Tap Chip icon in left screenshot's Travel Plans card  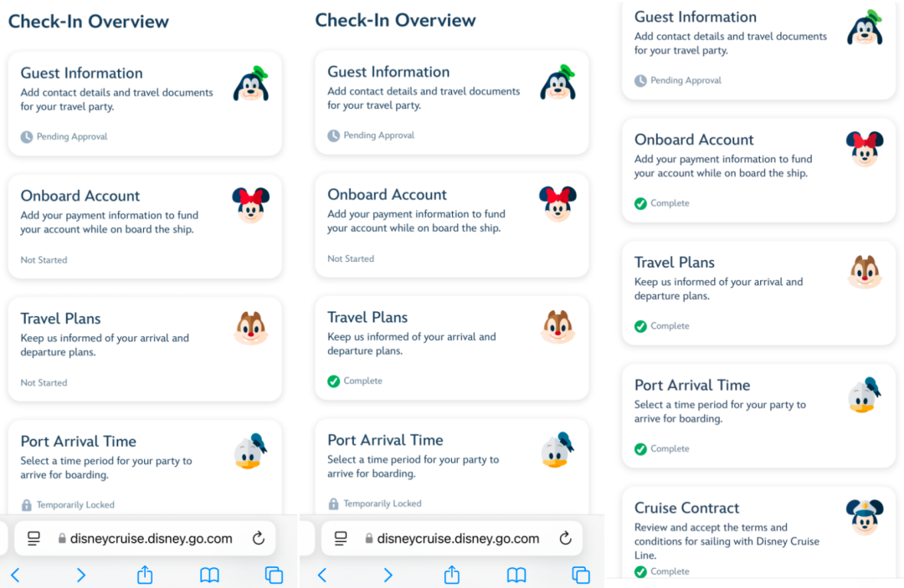[x=251, y=328]
